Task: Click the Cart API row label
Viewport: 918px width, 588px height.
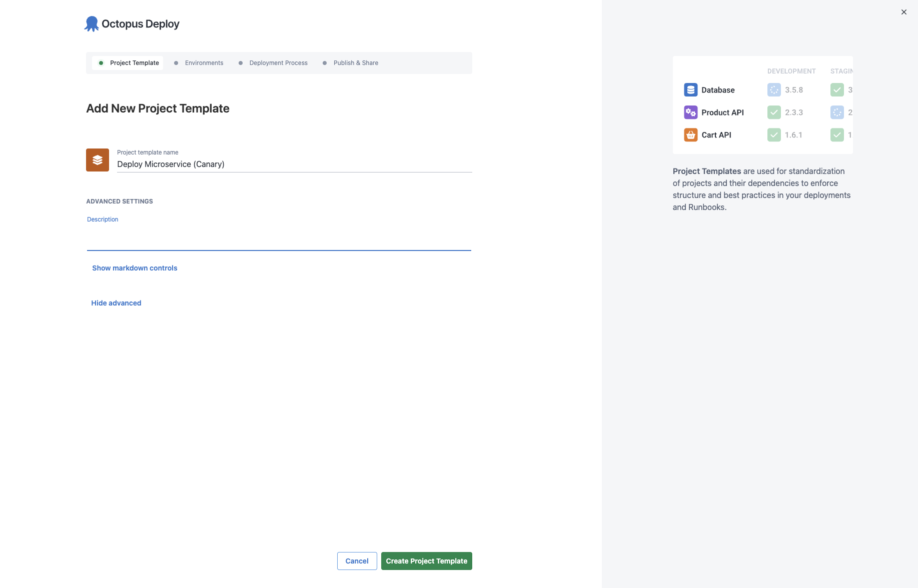Action: point(716,135)
